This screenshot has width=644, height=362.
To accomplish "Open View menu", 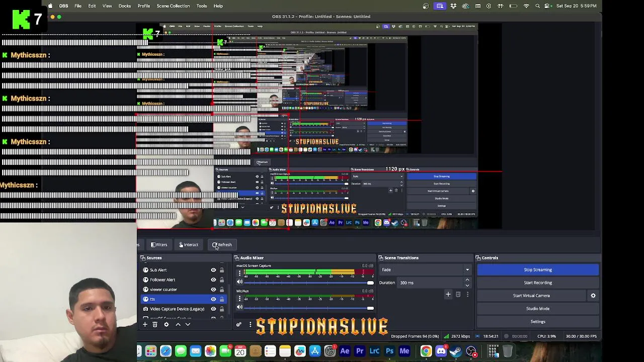I will coord(107,6).
